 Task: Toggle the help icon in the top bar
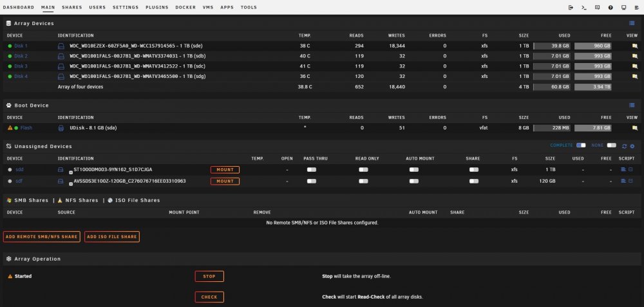(611, 7)
